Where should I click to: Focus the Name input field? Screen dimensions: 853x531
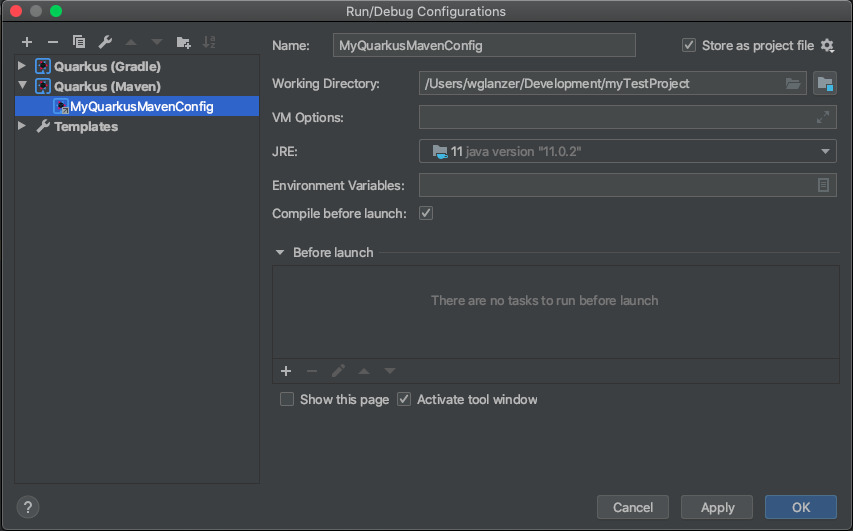point(484,45)
